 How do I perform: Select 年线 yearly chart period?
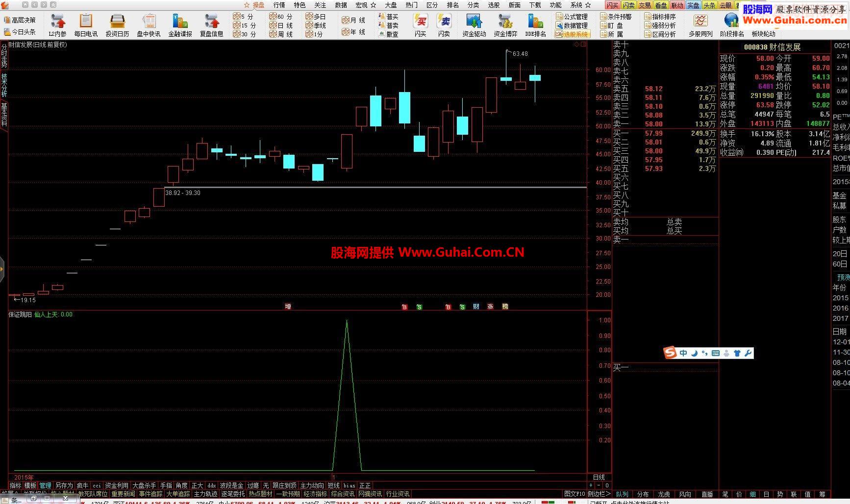pos(353,32)
